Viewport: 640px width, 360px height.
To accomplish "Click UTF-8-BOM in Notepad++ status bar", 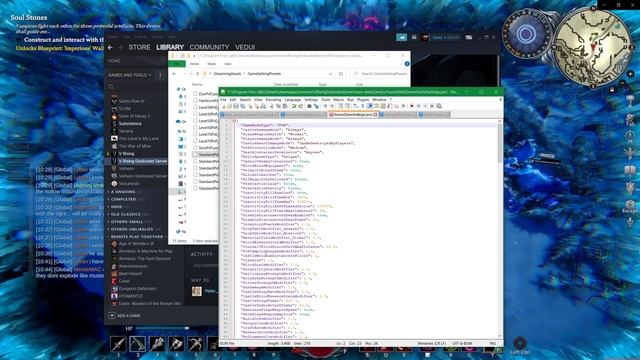I will pos(462,344).
